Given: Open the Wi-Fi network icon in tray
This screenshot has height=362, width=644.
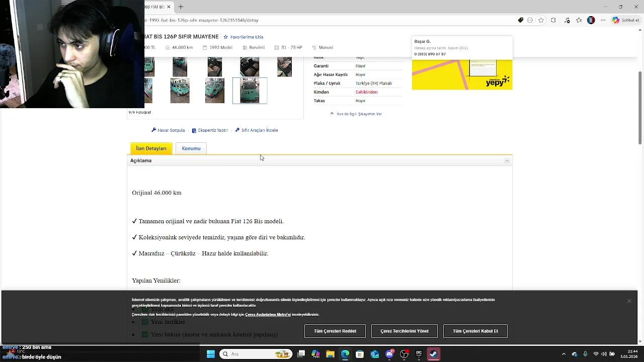Looking at the screenshot, I should pyautogui.click(x=596, y=354).
